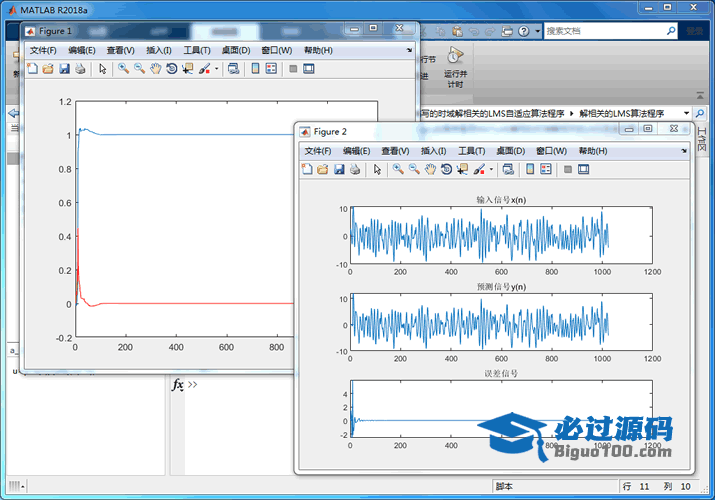Select Data Cursor tool in Figure 2

(x=462, y=170)
